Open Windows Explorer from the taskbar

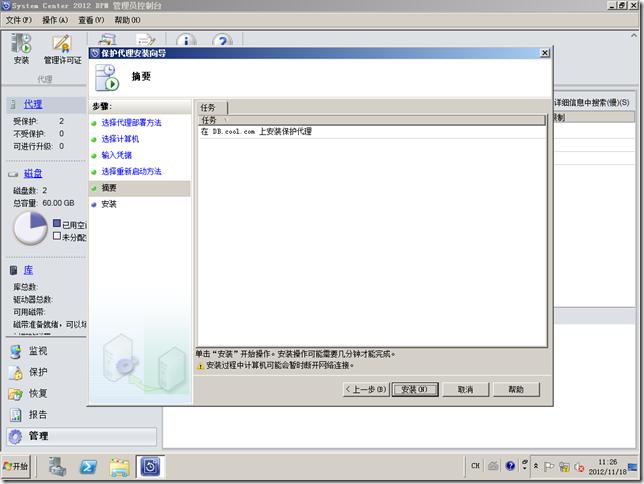[x=120, y=466]
